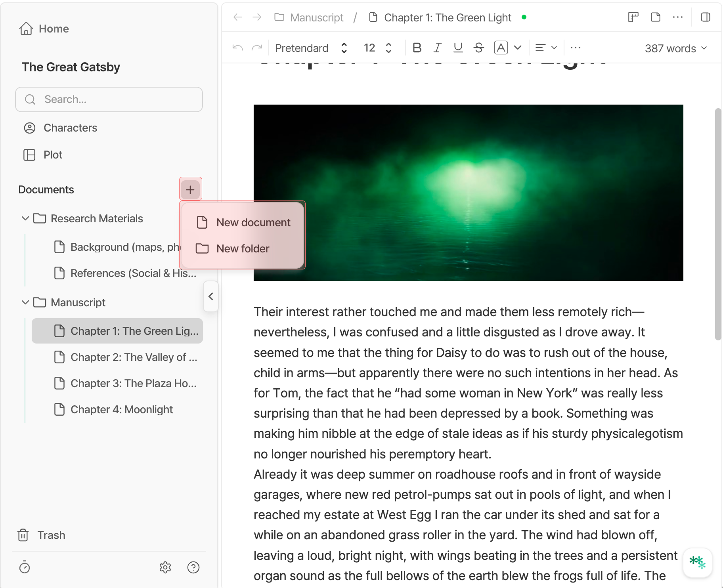723x588 pixels.
Task: Open the Trash
Action: (x=42, y=535)
